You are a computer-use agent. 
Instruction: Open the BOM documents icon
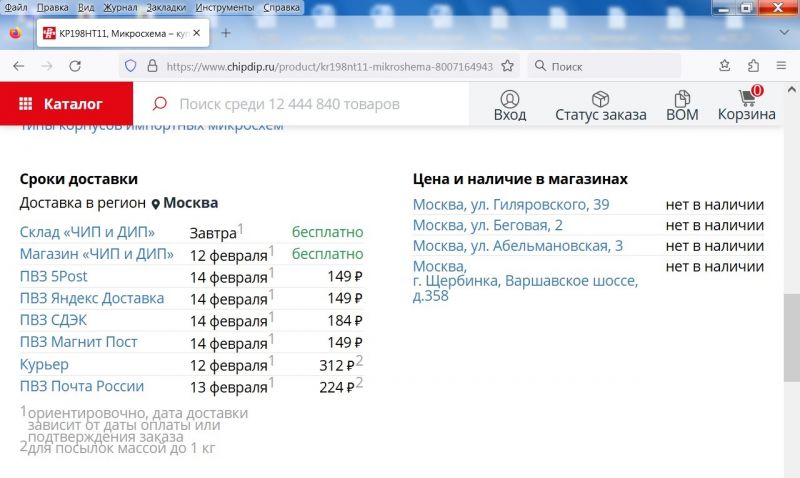coord(682,98)
